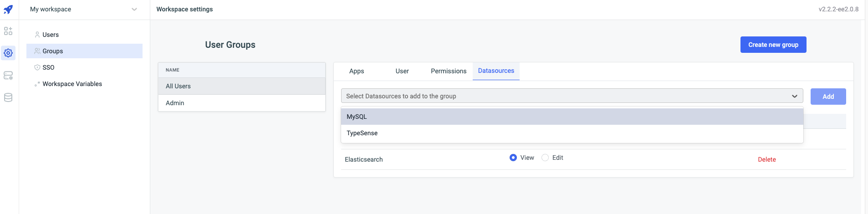The image size is (868, 214).
Task: Open the global datasources sidebar icon
Action: point(8,76)
